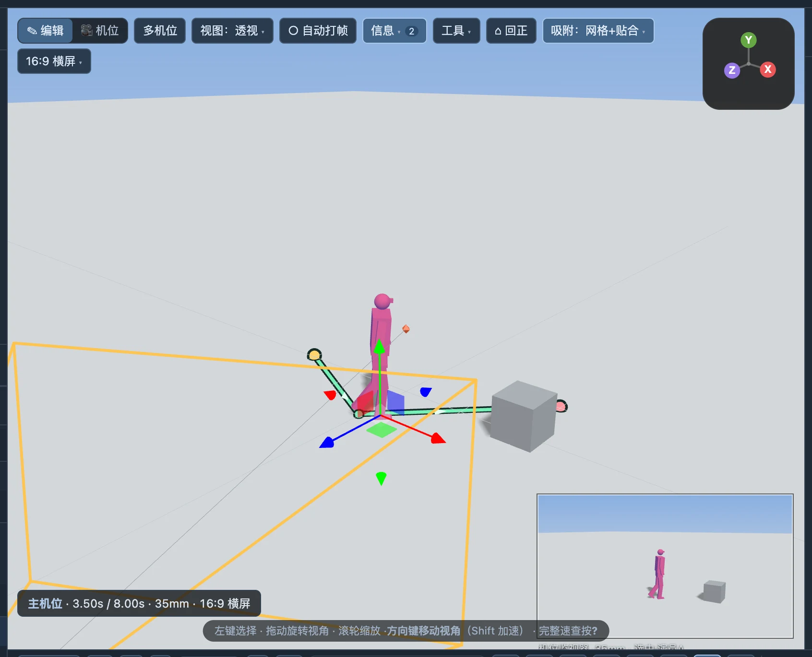This screenshot has height=657, width=812.
Task: Open the 工具 tools menu
Action: tap(456, 31)
